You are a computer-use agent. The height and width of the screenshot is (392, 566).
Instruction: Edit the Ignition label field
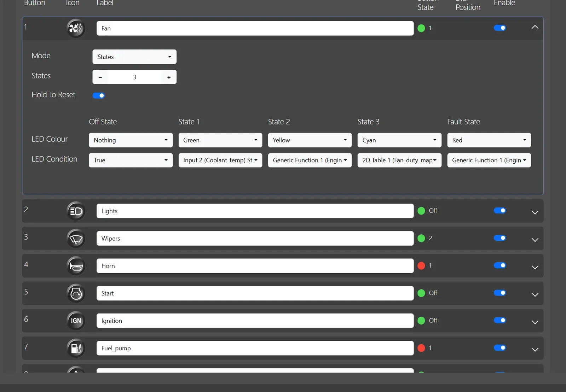pos(255,321)
